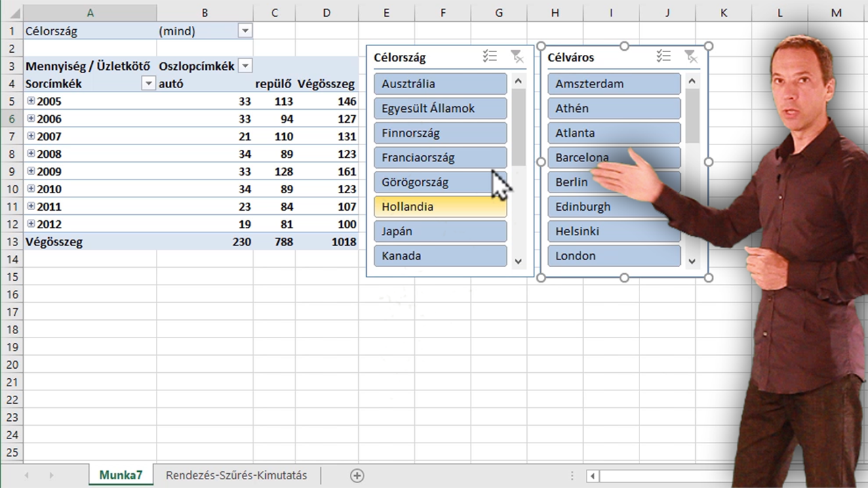
Task: Clear filter on Célváros slicer
Action: coord(690,57)
